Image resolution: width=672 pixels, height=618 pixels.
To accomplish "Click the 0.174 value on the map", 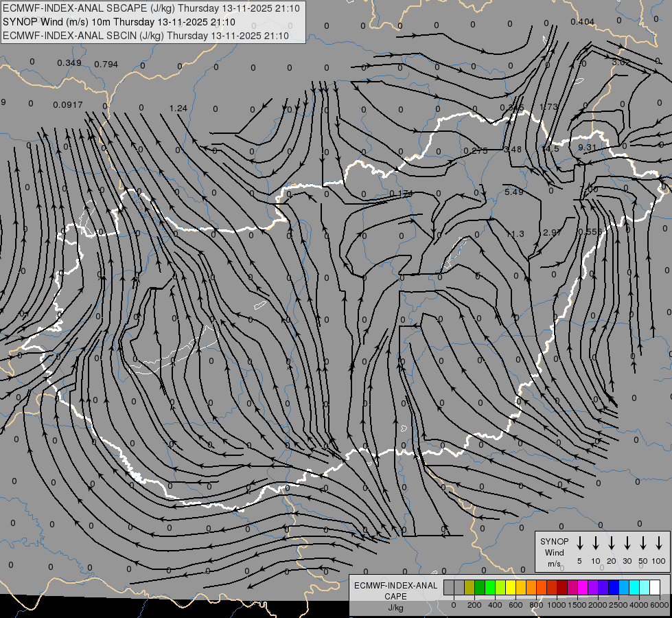I will click(401, 194).
